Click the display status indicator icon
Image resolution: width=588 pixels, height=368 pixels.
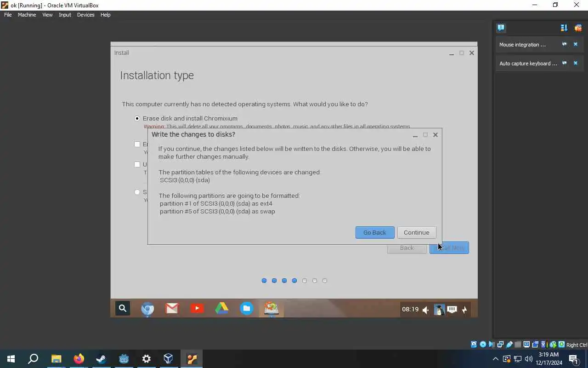click(526, 345)
